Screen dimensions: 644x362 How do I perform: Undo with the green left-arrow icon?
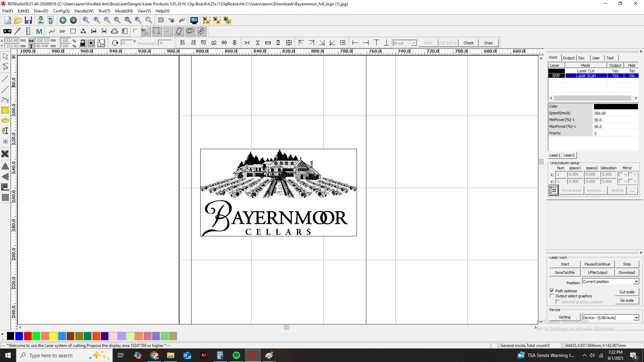[x=63, y=20]
